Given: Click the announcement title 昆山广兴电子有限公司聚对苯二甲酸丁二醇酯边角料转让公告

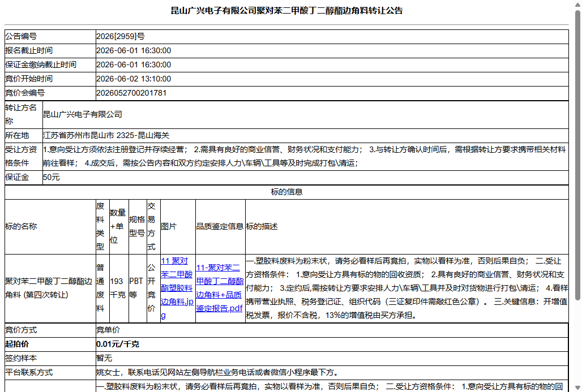Looking at the screenshot, I should pos(286,11).
